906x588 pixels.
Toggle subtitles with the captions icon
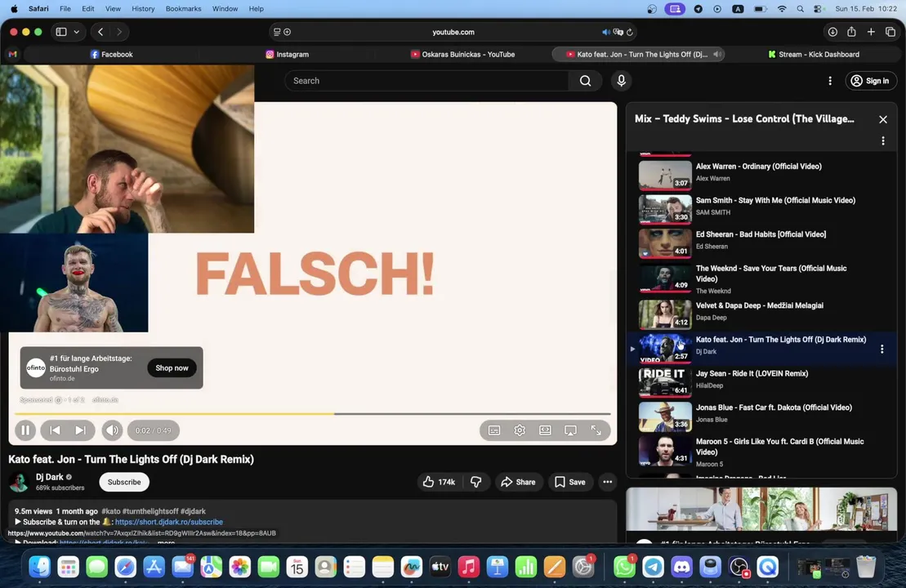[x=494, y=430]
